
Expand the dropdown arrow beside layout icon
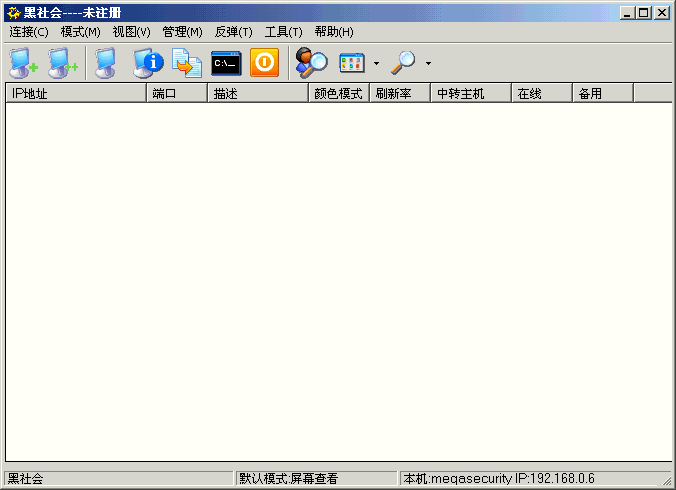[376, 64]
